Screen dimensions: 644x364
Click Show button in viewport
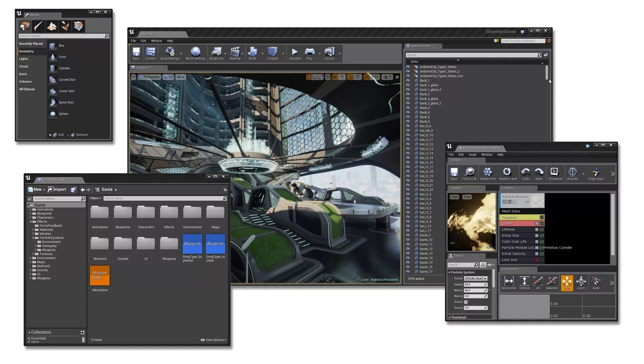pos(181,77)
